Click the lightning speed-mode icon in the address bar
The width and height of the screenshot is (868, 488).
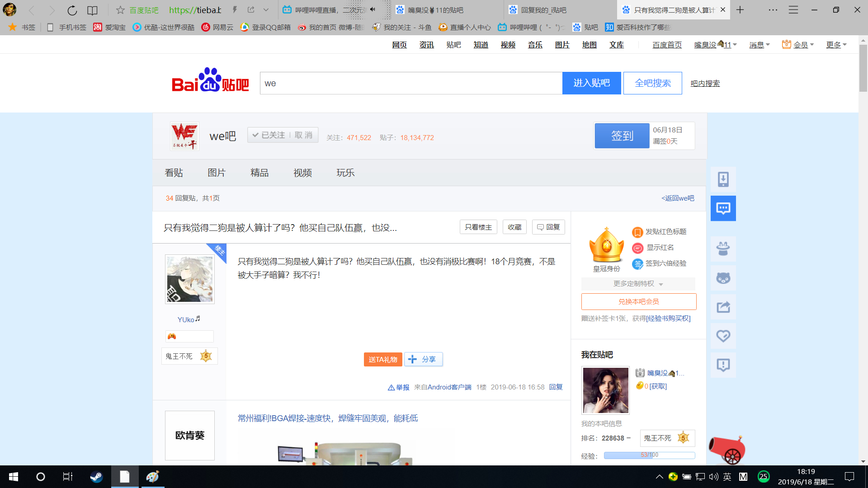click(235, 9)
